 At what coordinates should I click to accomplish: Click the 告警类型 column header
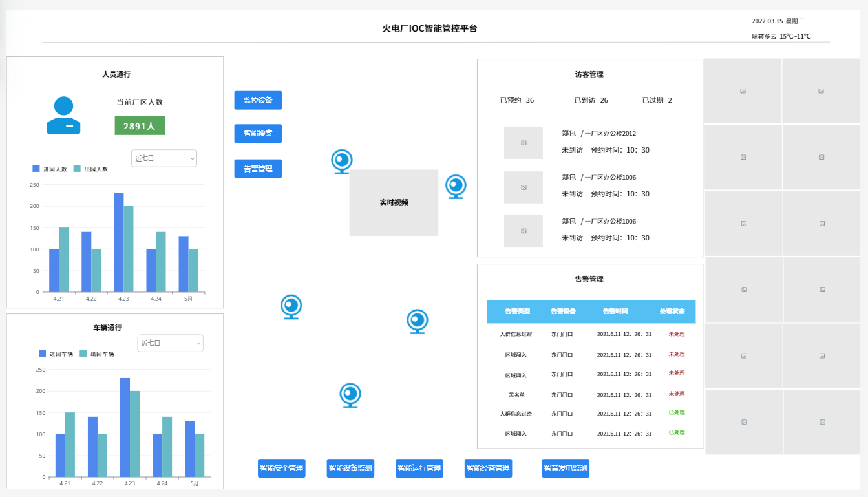tap(517, 312)
